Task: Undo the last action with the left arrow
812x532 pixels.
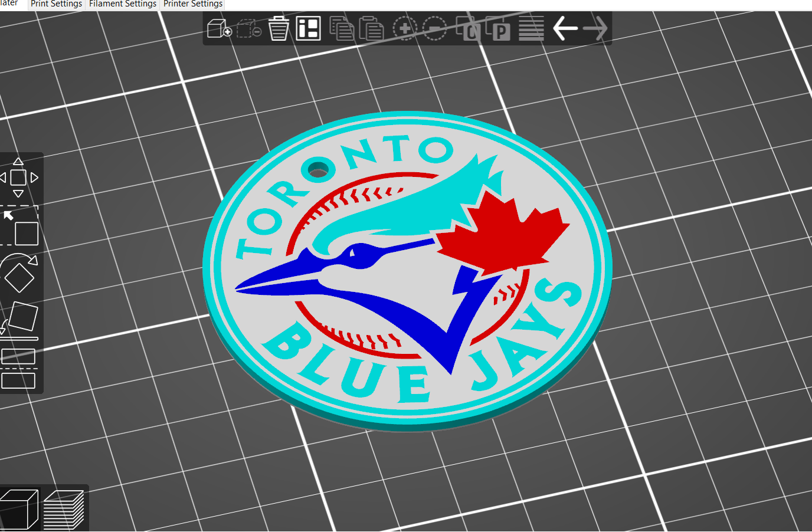Action: (x=565, y=28)
